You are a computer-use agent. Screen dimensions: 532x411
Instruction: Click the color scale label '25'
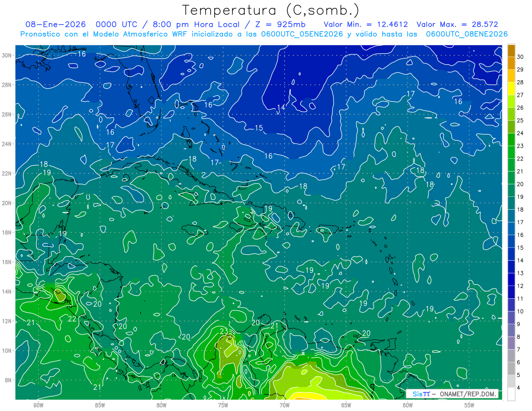pyautogui.click(x=520, y=120)
